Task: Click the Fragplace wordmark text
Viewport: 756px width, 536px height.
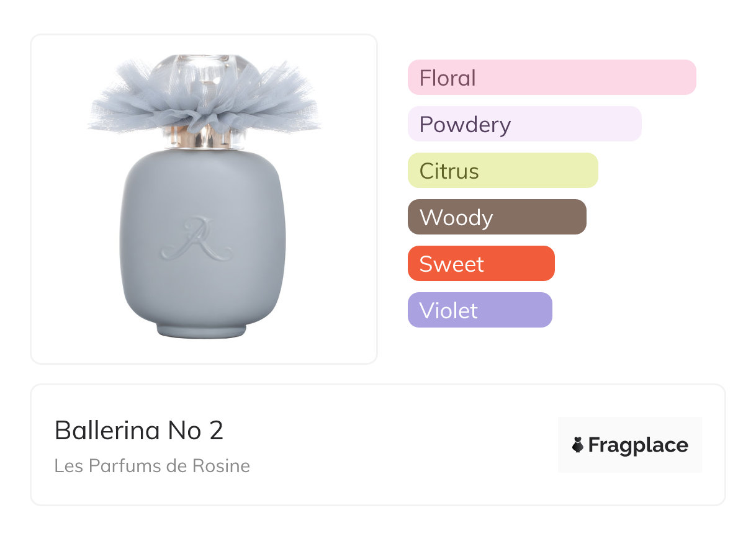Action: tap(638, 445)
